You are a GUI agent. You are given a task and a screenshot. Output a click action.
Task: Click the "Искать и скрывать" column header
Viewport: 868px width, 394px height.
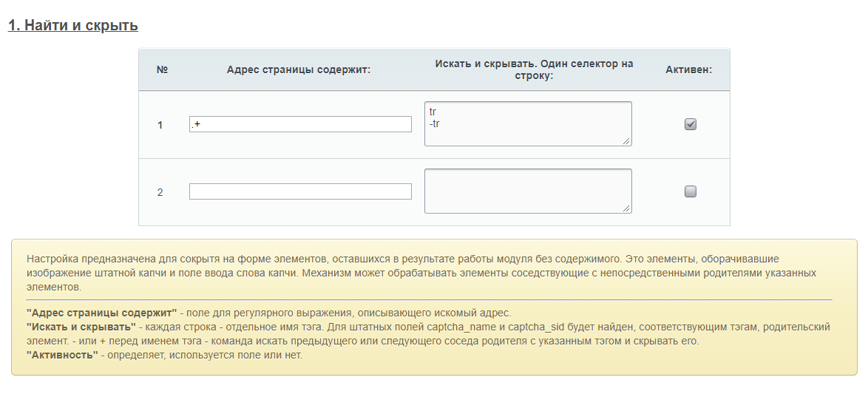(534, 69)
